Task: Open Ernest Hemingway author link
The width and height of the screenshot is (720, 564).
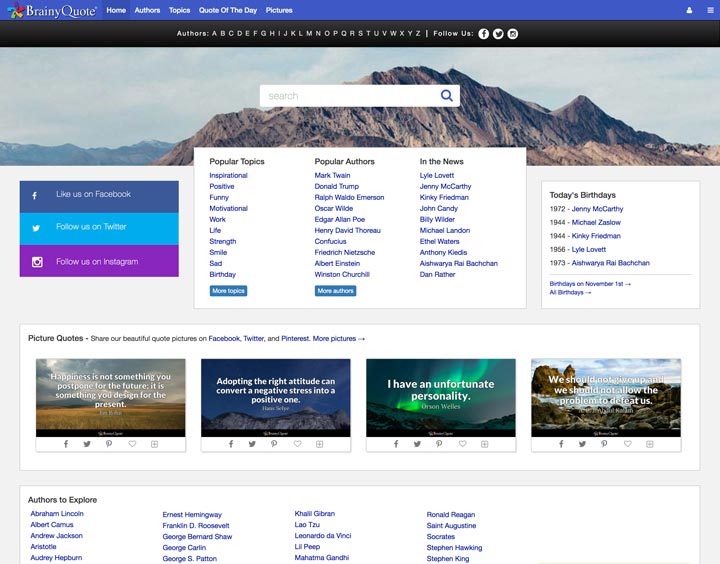Action: (192, 515)
